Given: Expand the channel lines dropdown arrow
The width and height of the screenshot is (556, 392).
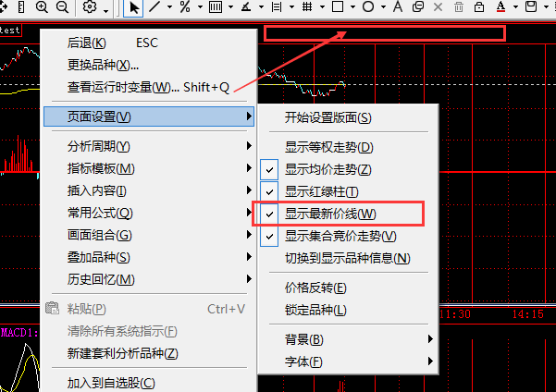Looking at the screenshot, I should click(291, 6).
